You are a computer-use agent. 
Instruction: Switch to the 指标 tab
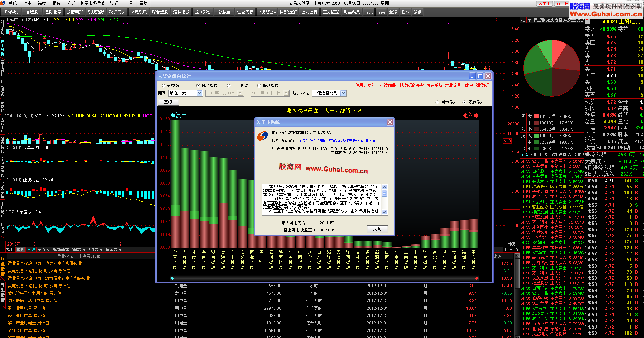point(11,250)
